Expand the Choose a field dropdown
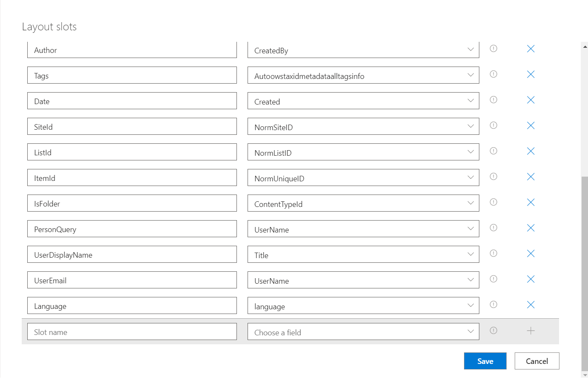 470,331
